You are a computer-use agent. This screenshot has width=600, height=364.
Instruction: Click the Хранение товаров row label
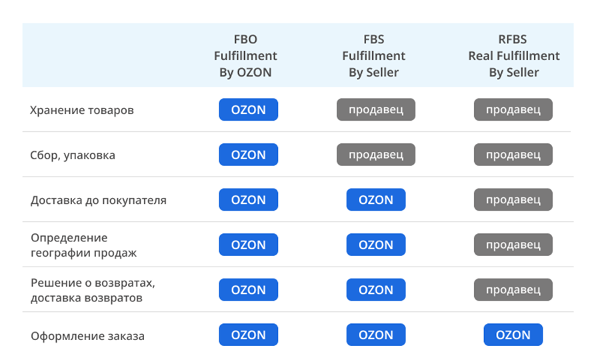point(82,110)
